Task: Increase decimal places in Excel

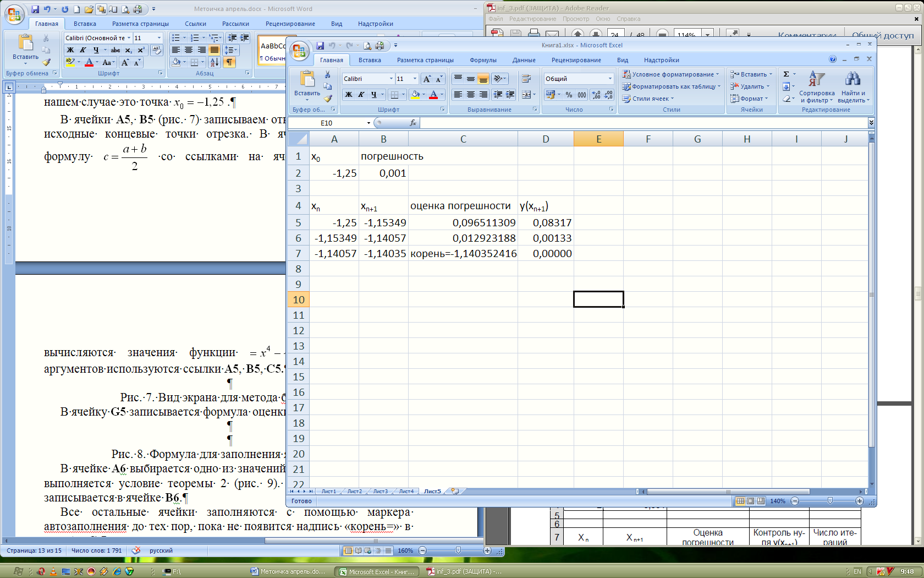Action: tap(596, 95)
